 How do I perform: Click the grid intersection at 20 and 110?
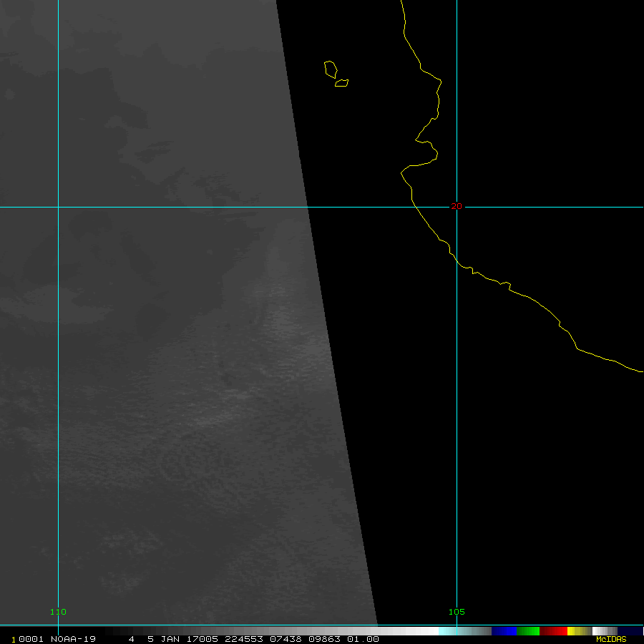point(58,207)
